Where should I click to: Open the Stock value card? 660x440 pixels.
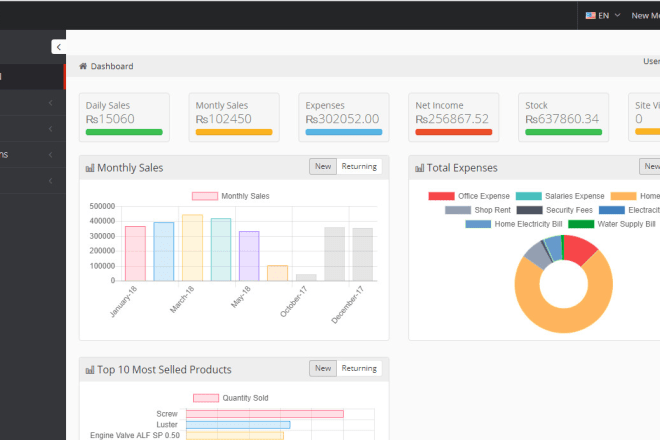point(564,117)
